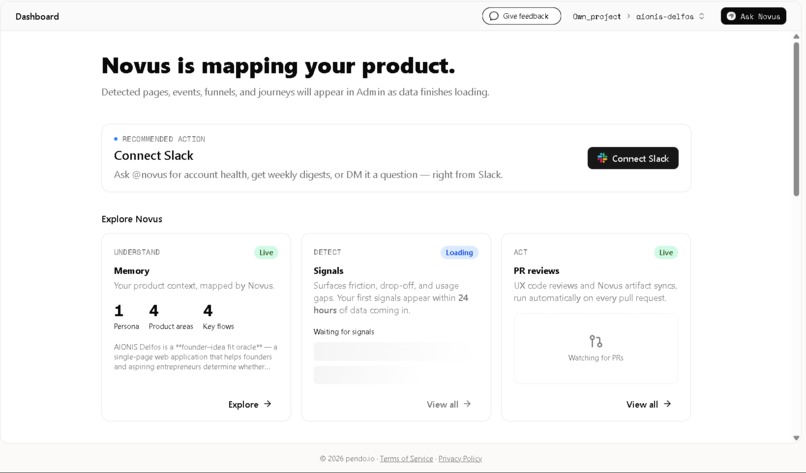This screenshot has height=473, width=806.
Task: Click the arrow icon next to Explore
Action: [x=267, y=404]
